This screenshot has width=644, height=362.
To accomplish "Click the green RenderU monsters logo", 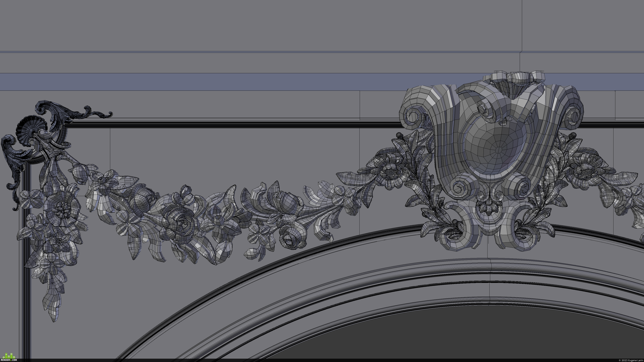I will click(x=9, y=356).
